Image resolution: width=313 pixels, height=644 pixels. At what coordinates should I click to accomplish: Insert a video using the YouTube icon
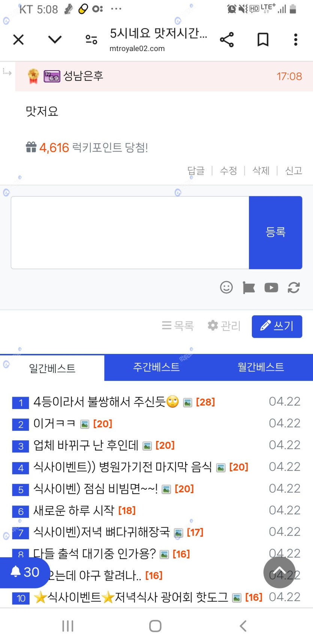[271, 287]
